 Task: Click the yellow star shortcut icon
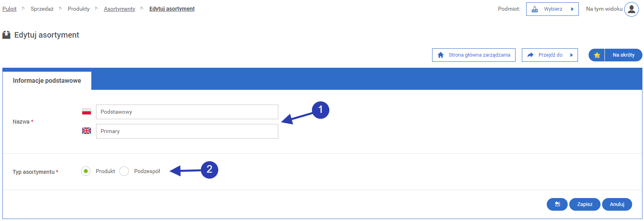pos(597,55)
